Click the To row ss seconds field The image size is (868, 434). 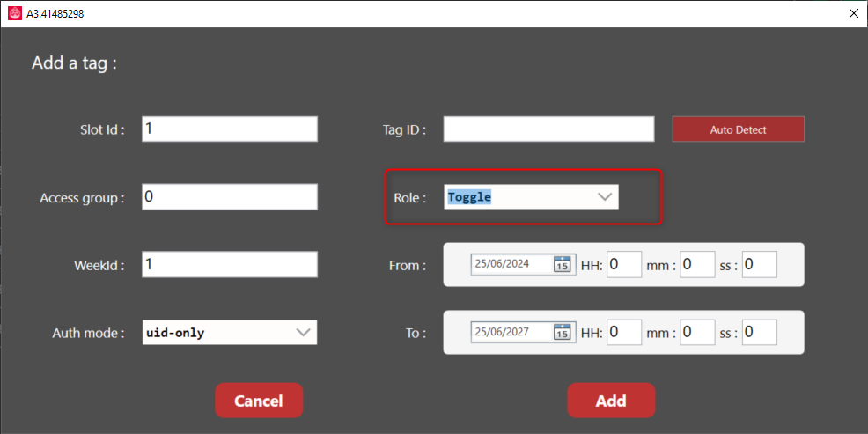(x=760, y=332)
